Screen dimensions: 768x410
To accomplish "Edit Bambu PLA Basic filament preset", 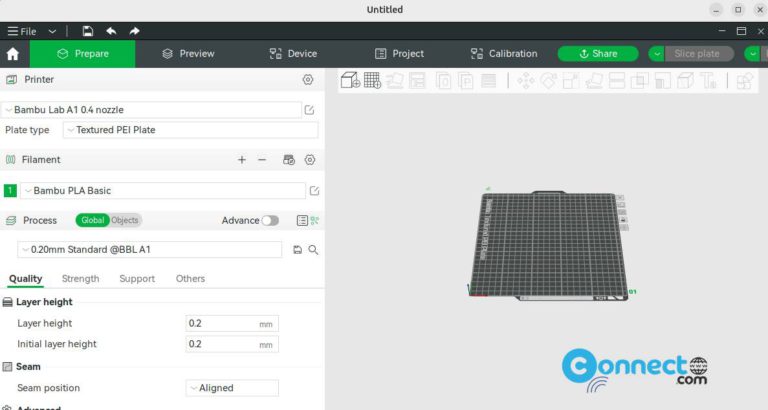I will [314, 191].
